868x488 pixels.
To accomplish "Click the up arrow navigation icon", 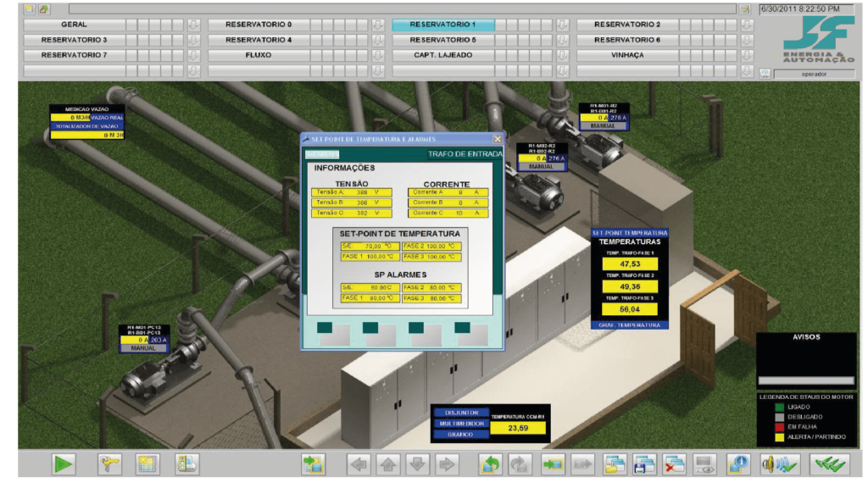I will [388, 464].
